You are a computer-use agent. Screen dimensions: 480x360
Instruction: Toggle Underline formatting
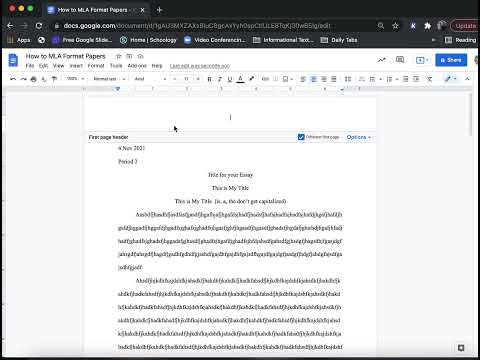230,79
